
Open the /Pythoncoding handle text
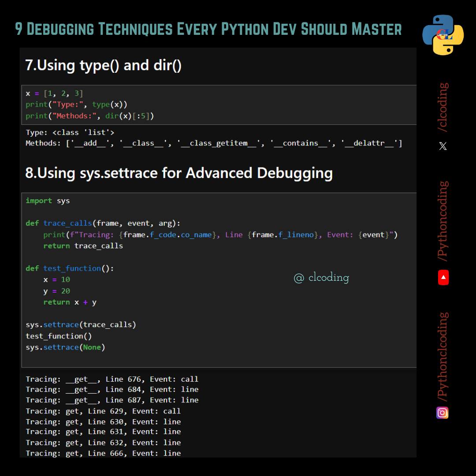[x=443, y=221]
